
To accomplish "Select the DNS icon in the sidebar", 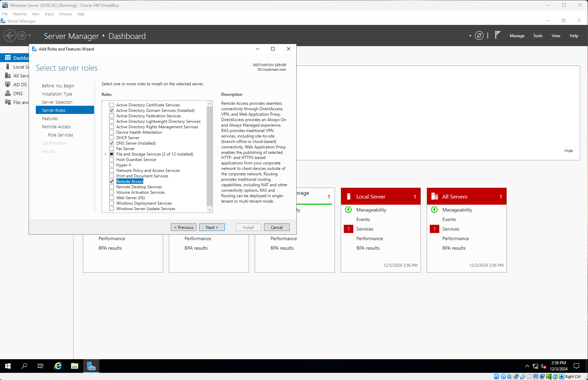I will (8, 93).
